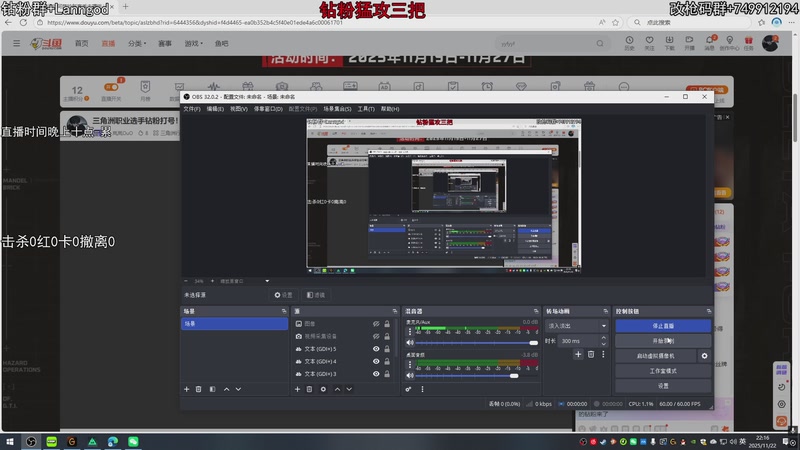Image resolution: width=800 pixels, height=450 pixels.
Task: Click 停止直播 stop streaming button
Action: [x=663, y=326]
